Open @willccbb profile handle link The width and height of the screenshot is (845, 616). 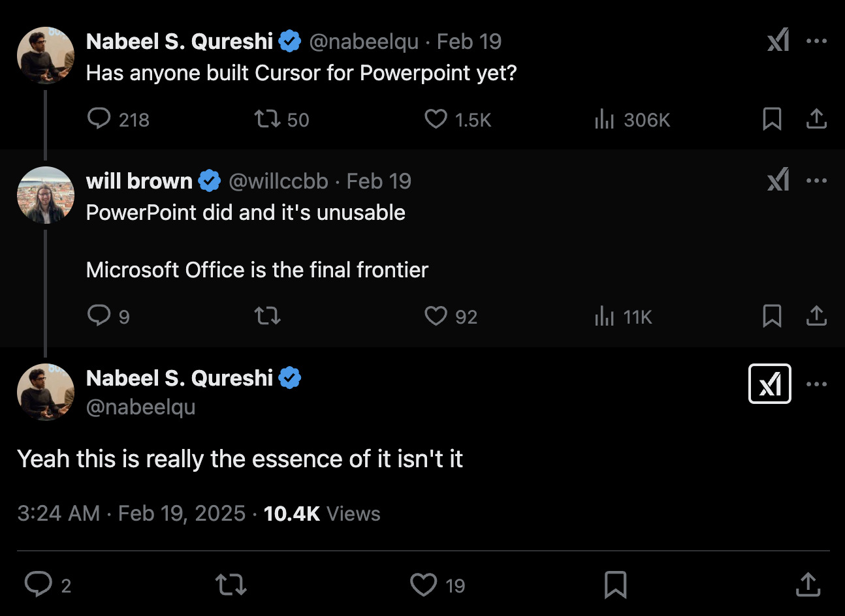point(278,181)
